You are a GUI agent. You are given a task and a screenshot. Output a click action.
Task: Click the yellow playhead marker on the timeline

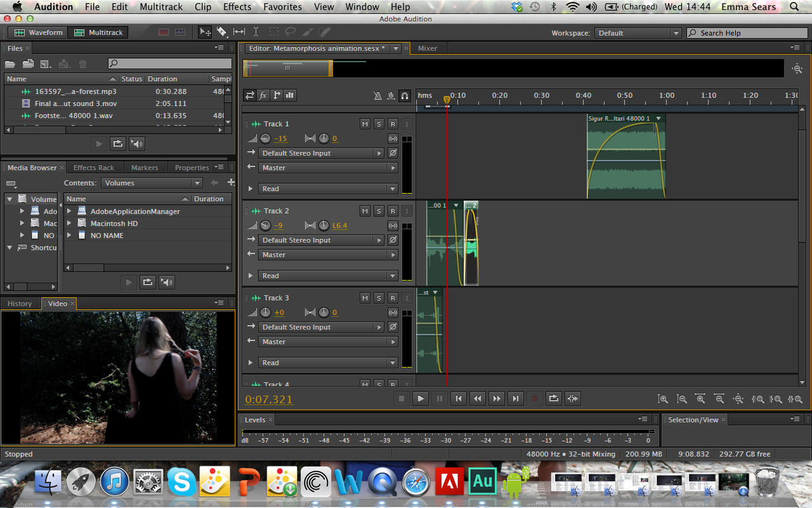tap(447, 100)
